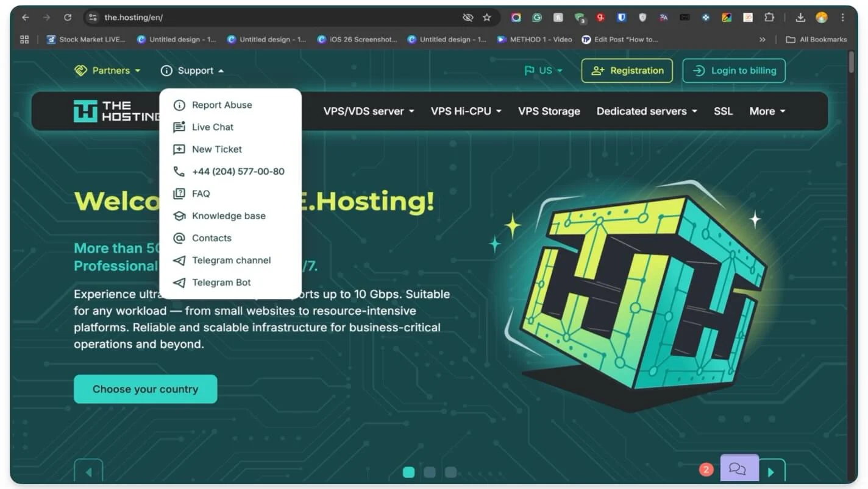Click the browser reload icon
This screenshot has width=868, height=489.
click(68, 18)
